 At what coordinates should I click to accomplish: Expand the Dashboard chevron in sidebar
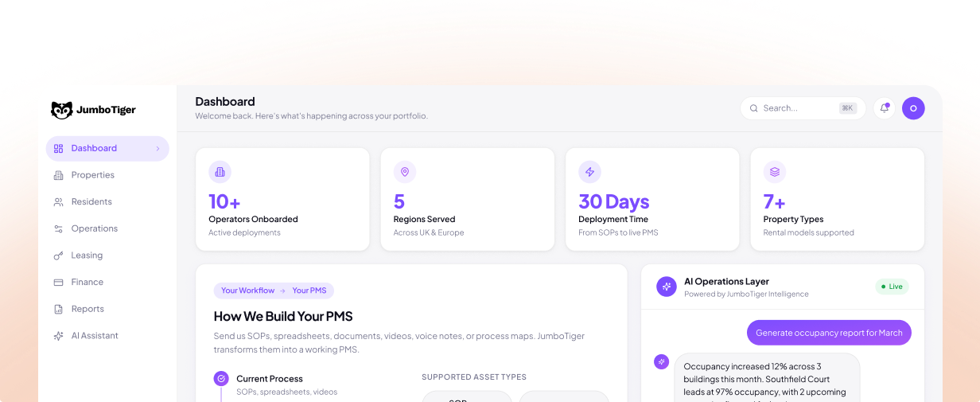(157, 149)
